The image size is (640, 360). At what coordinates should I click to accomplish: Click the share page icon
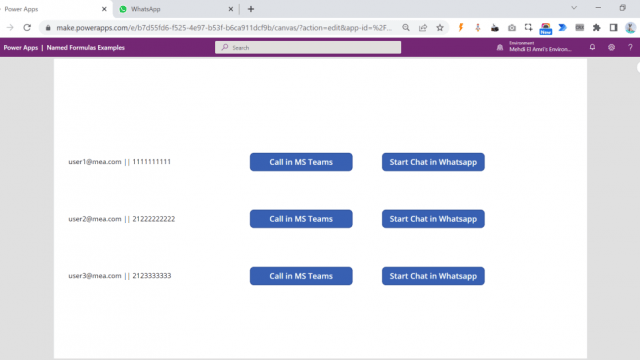423,28
